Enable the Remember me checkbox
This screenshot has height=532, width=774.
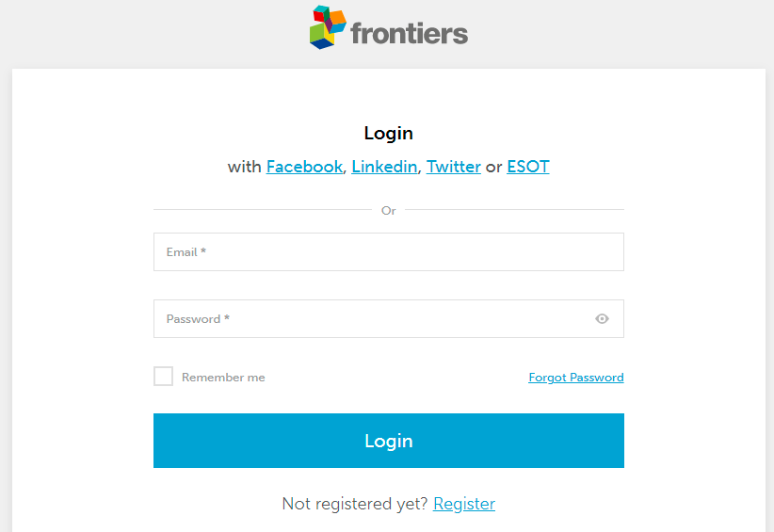tap(164, 377)
